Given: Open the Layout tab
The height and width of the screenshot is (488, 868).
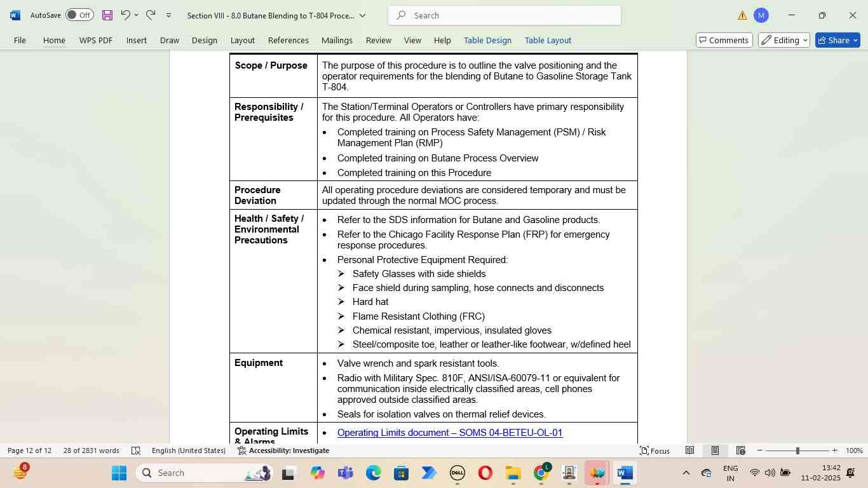Looking at the screenshot, I should point(243,40).
